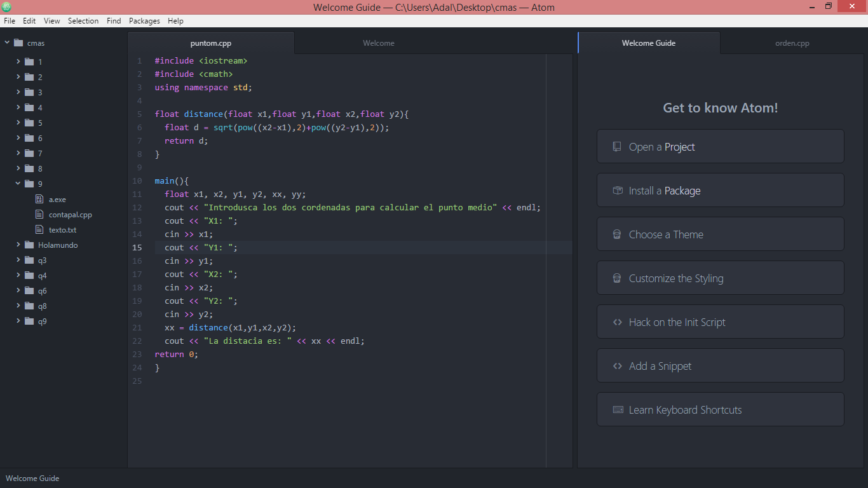Viewport: 868px width, 488px height.
Task: Expand folder 5 chevron in tree
Action: point(18,123)
